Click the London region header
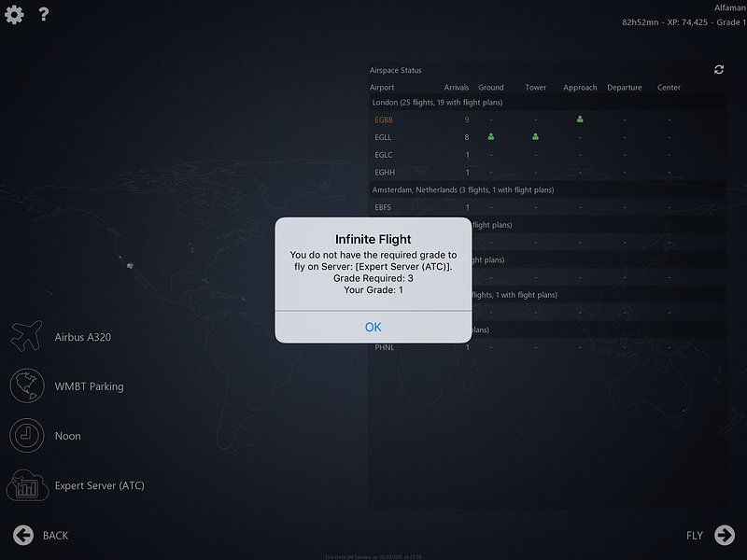Viewport: 747px width, 560px height. [x=547, y=103]
